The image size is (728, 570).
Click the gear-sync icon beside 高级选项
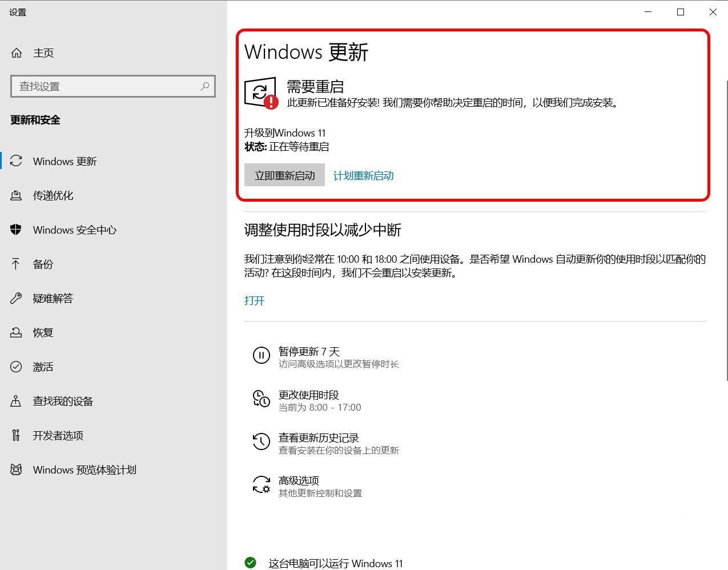tap(262, 485)
